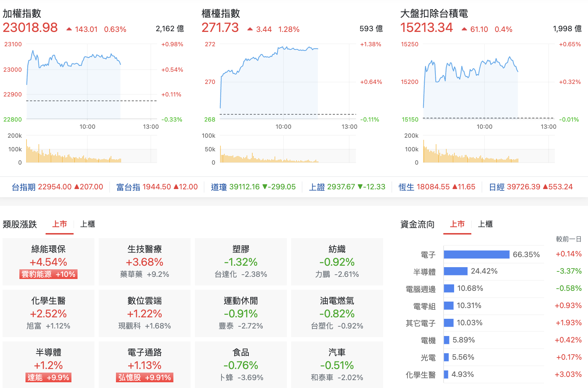Click the 達能 +9.9% badge
The width and height of the screenshot is (588, 388).
tap(48, 378)
